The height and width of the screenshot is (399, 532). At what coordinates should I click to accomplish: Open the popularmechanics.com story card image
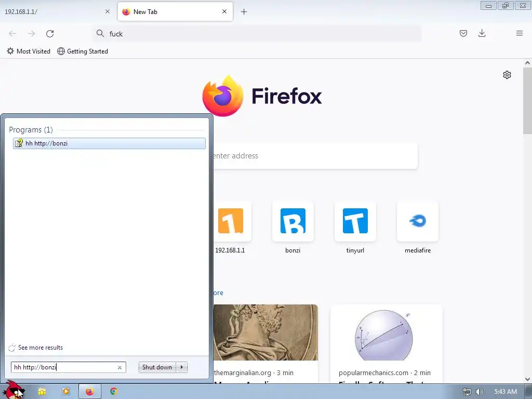coord(386,332)
